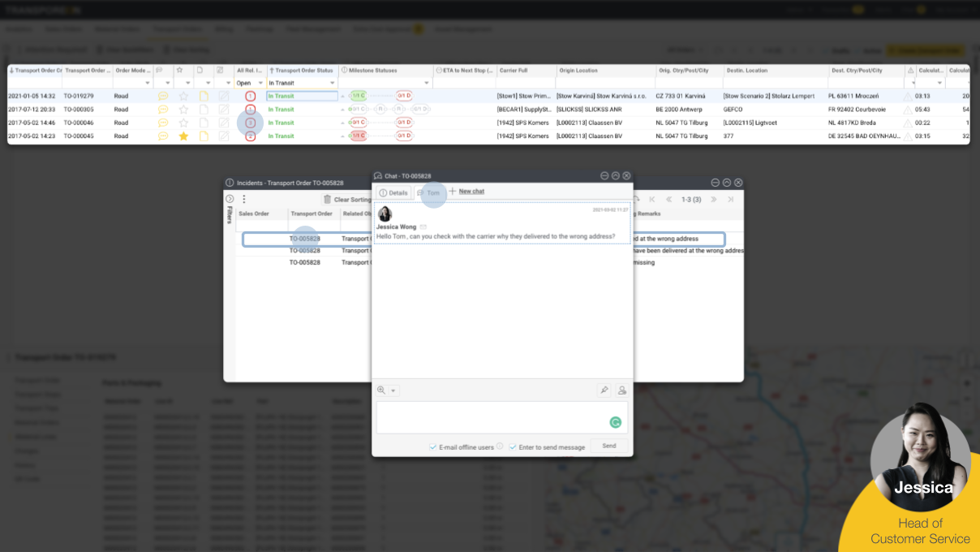Click the Grammarly icon in message box
Screen dimensions: 980x552
tap(616, 422)
